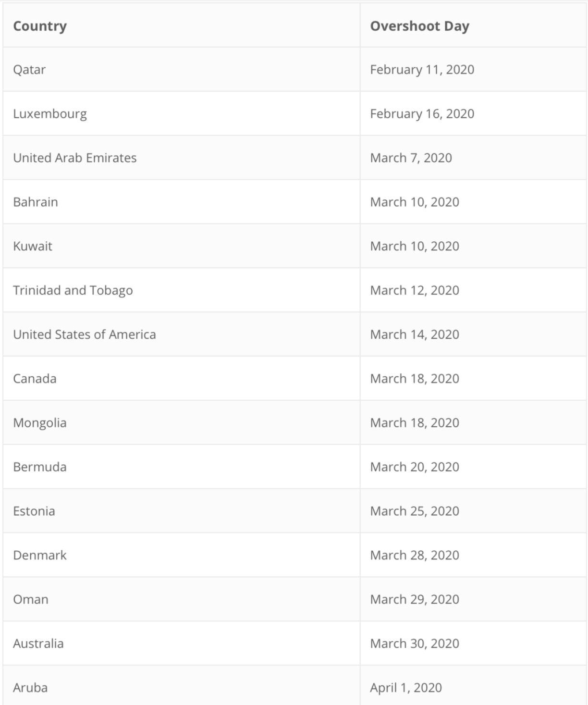
Task: Select the Bahrain country cell
Action: pos(36,202)
